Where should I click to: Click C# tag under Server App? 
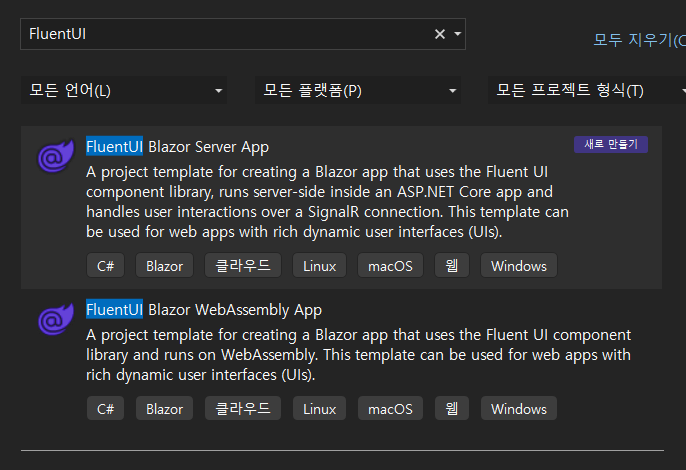(x=105, y=266)
